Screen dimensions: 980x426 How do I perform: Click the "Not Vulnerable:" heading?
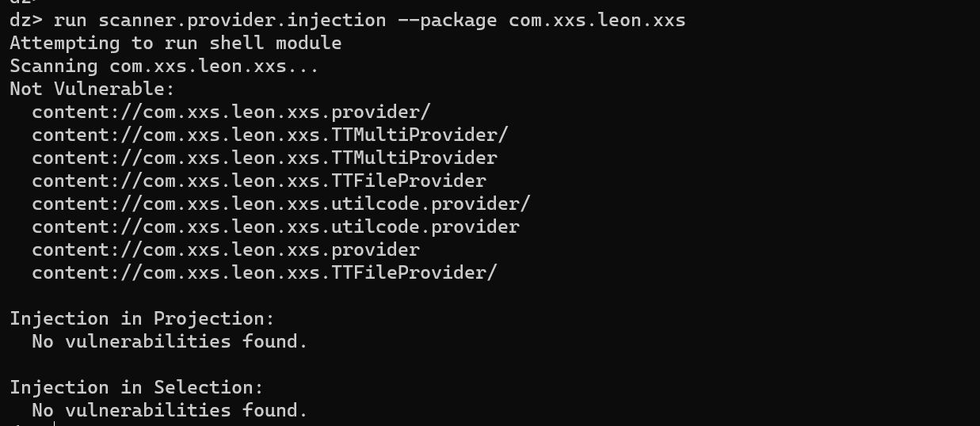92,89
